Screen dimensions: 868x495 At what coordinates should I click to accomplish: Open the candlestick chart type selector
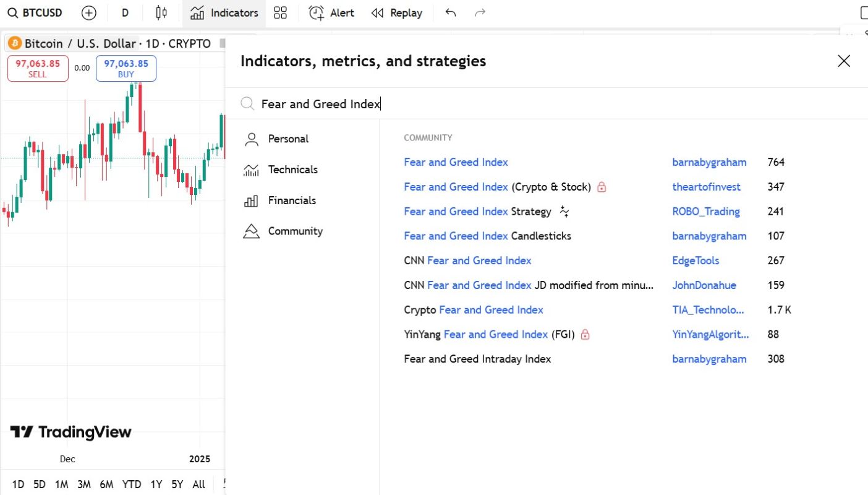point(162,12)
